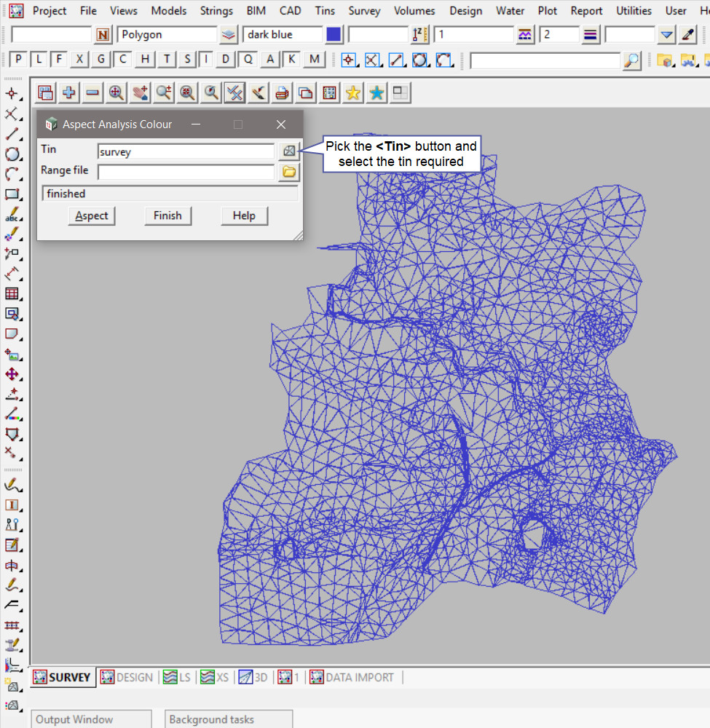Toggle the G snap button

(101, 60)
